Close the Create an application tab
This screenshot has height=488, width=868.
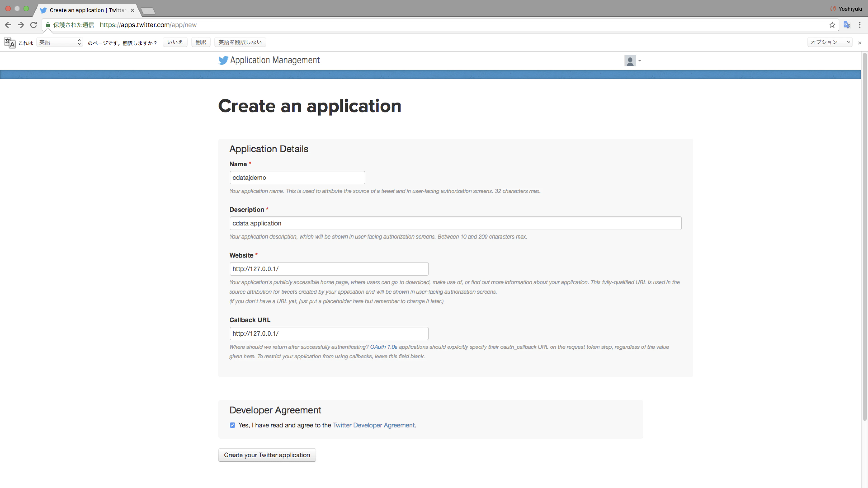[132, 10]
